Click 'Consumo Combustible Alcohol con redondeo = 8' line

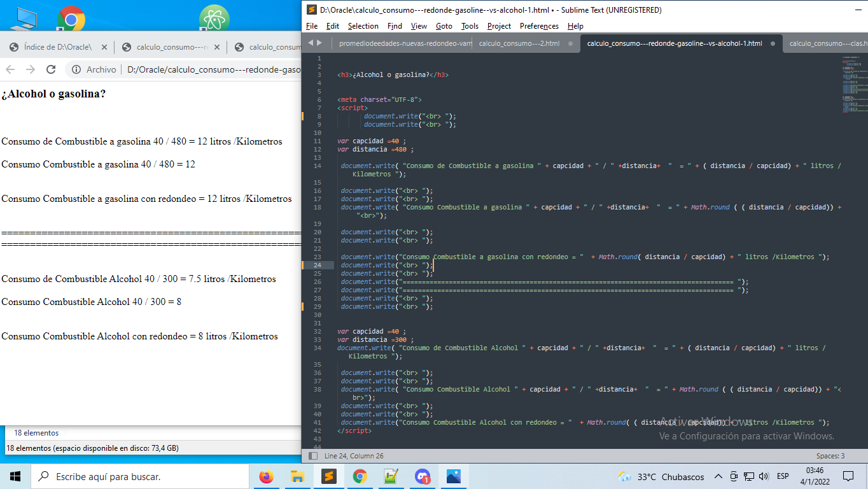(139, 336)
